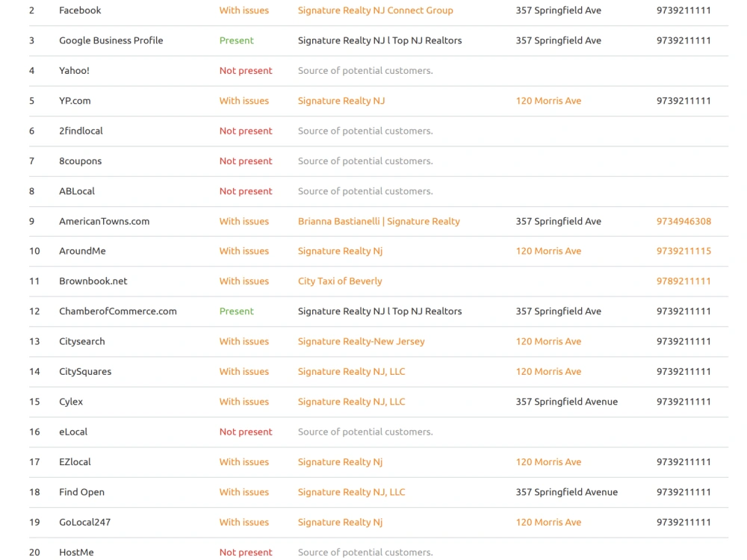
Task: Click Source of potential customers in ABLocal row
Action: [x=365, y=191]
